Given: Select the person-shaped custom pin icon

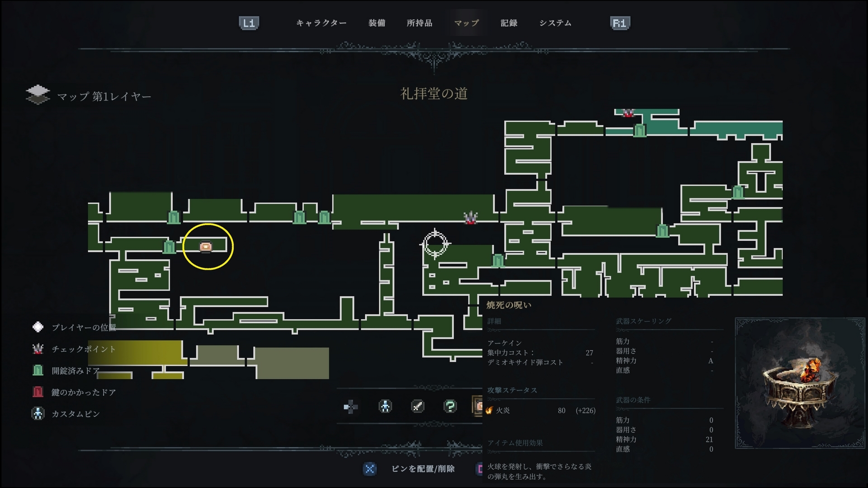Looking at the screenshot, I should pos(385,406).
